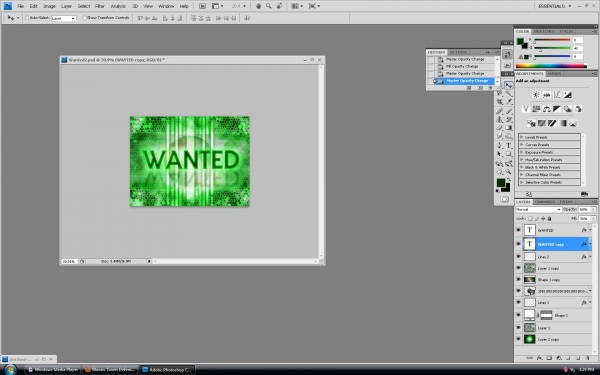Add a layer mask from Layers panel bottom
Viewport: 600px width, 375px height.
(549, 358)
